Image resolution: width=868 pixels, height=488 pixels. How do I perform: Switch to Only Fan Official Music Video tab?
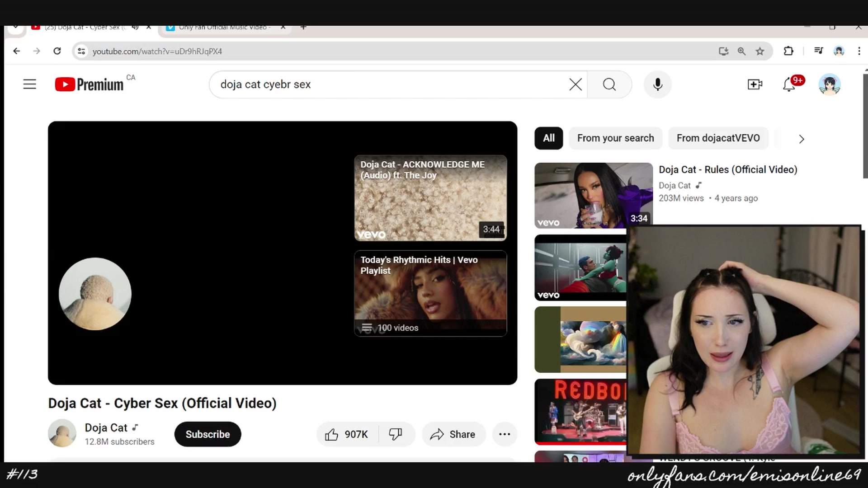[x=225, y=27]
